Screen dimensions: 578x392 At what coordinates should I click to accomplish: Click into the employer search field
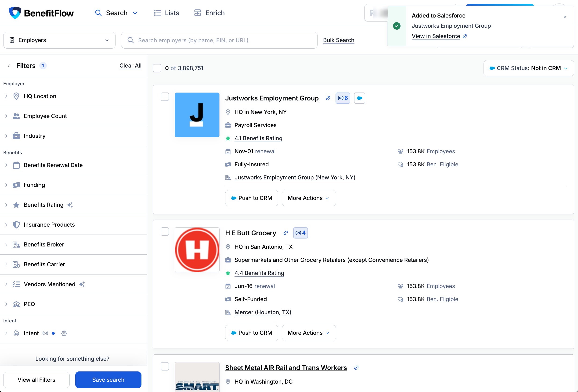pyautogui.click(x=219, y=40)
